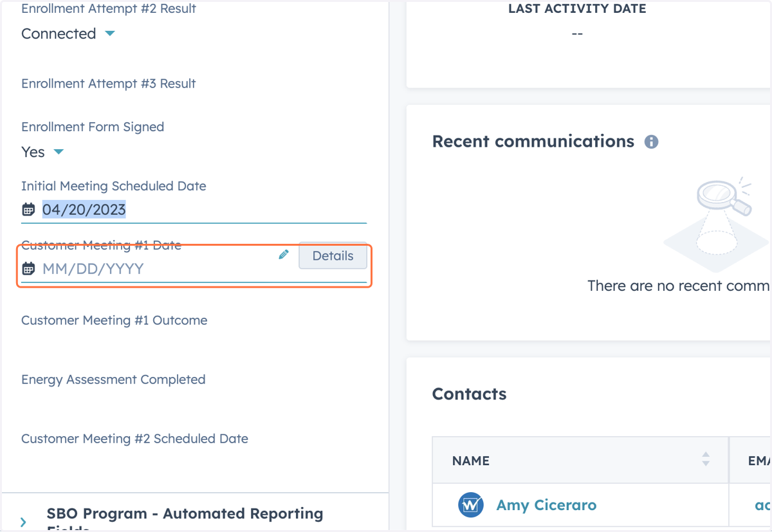This screenshot has height=532, width=772.
Task: Click Customer Meeting #2 Scheduled Date label
Action: coord(134,439)
